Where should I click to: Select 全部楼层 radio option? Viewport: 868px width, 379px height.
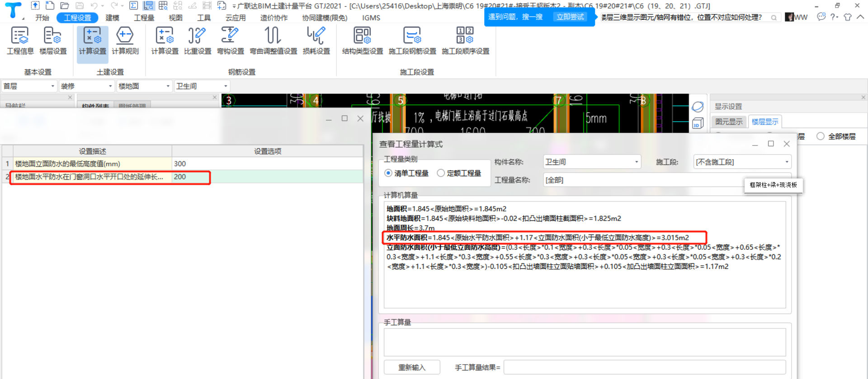pos(821,136)
